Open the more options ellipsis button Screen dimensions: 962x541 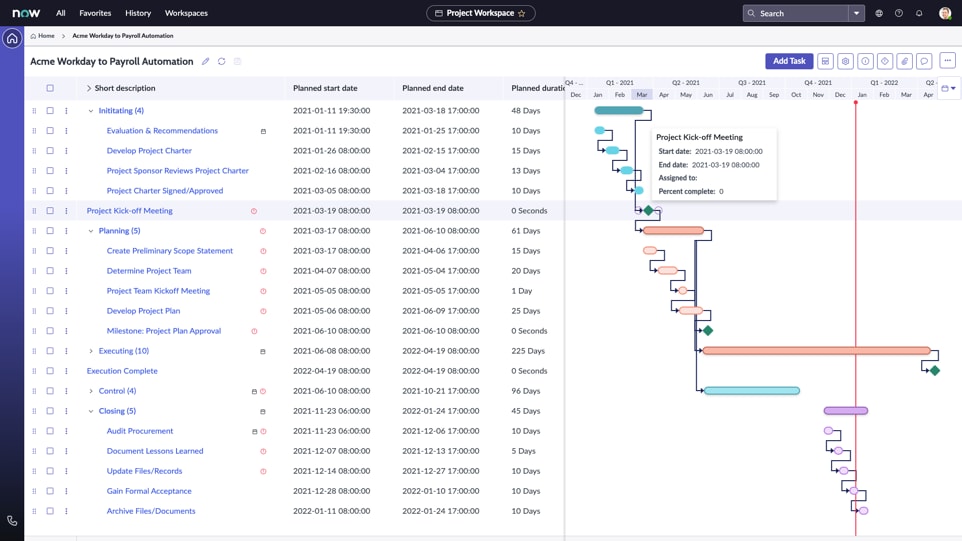948,61
